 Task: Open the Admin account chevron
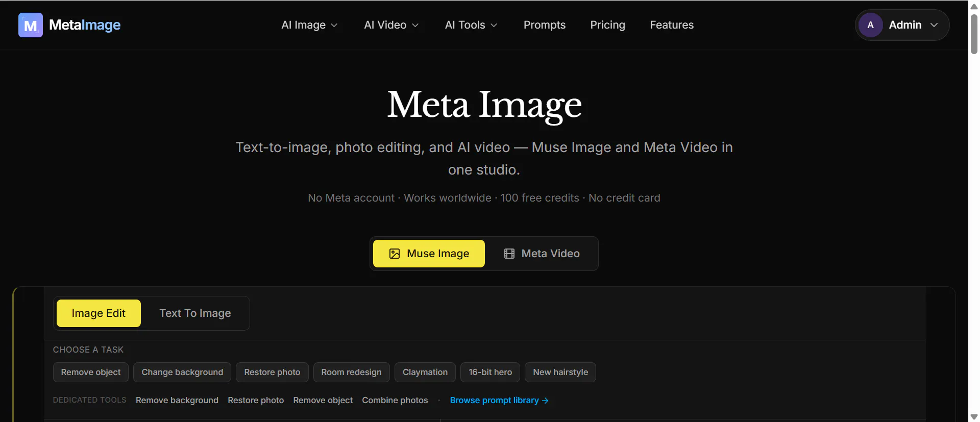[934, 25]
